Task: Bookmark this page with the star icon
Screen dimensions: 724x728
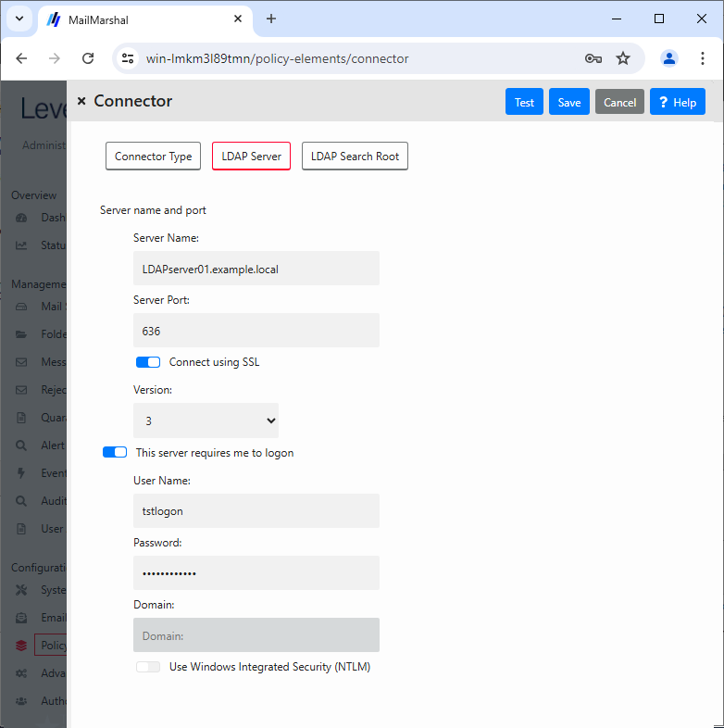Action: (623, 58)
